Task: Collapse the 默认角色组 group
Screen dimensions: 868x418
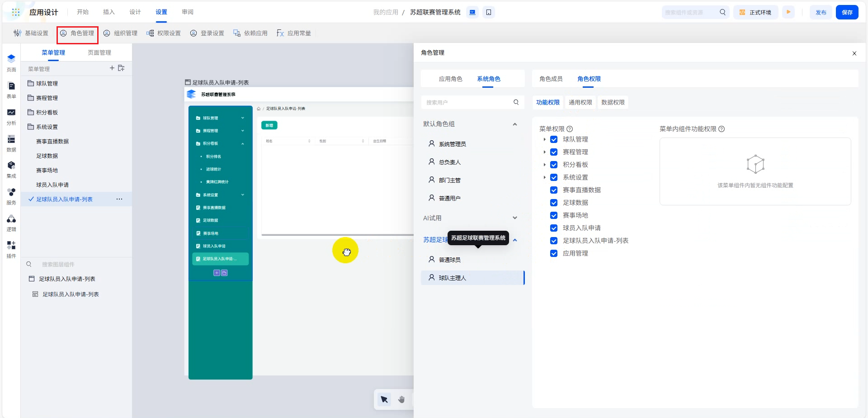Action: [x=515, y=124]
